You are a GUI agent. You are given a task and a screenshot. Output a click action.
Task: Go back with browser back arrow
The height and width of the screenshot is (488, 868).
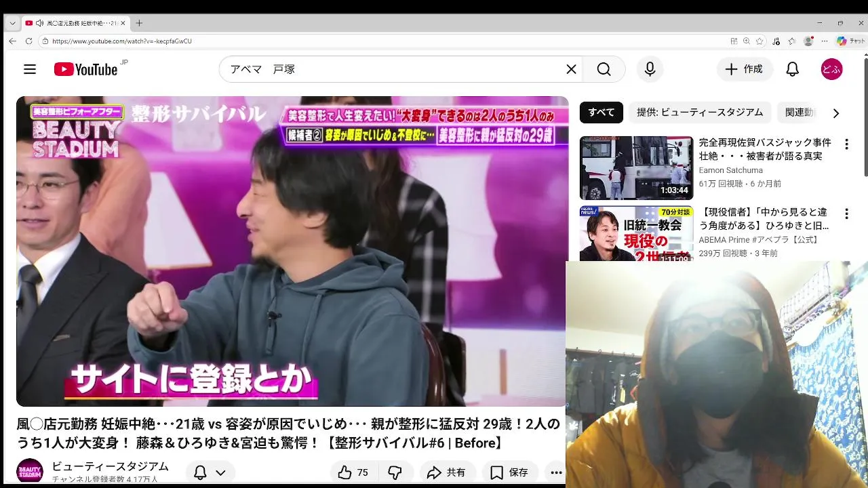[x=12, y=41]
